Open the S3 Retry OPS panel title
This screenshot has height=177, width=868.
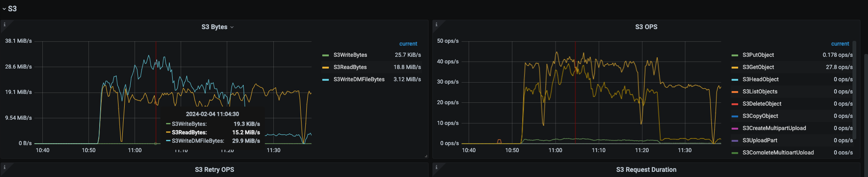(x=215, y=170)
